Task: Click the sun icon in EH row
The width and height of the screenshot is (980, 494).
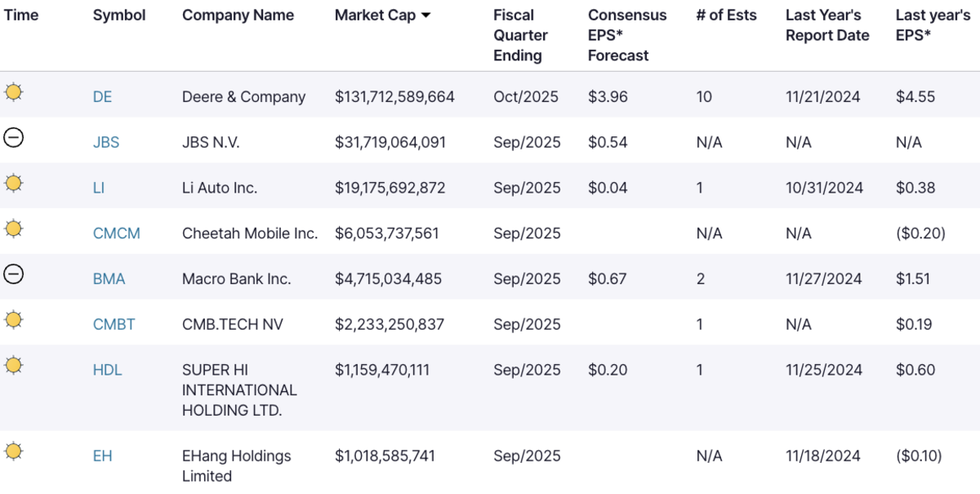Action: point(13,451)
